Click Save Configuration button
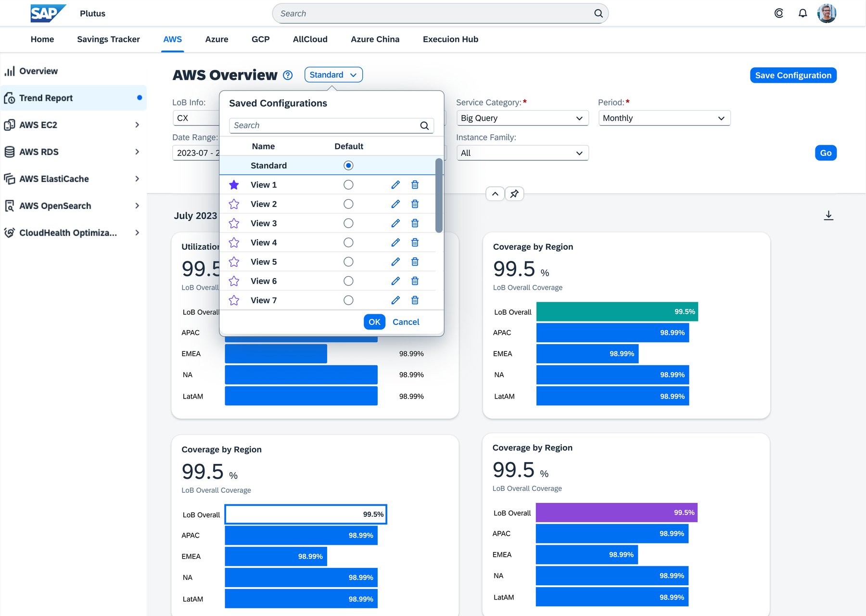 [x=793, y=76]
